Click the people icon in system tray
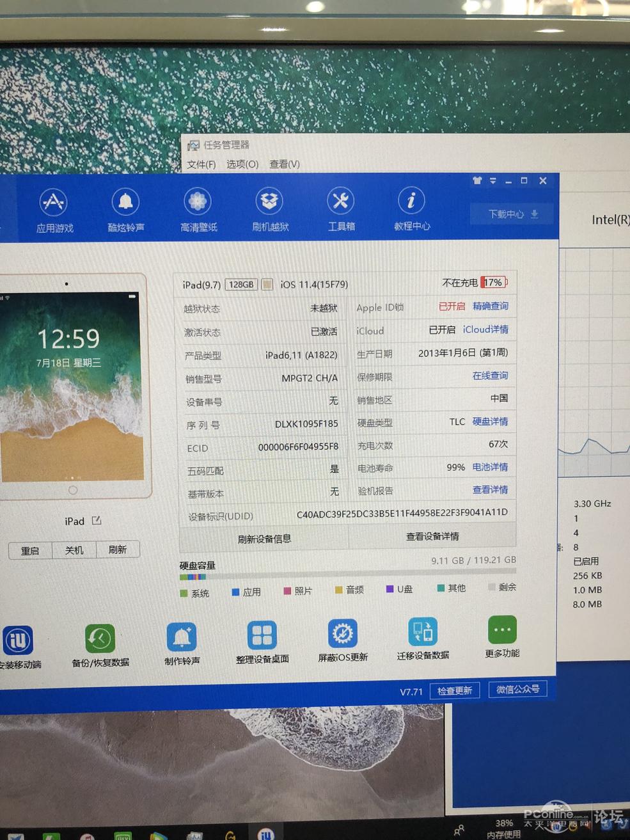 459,830
